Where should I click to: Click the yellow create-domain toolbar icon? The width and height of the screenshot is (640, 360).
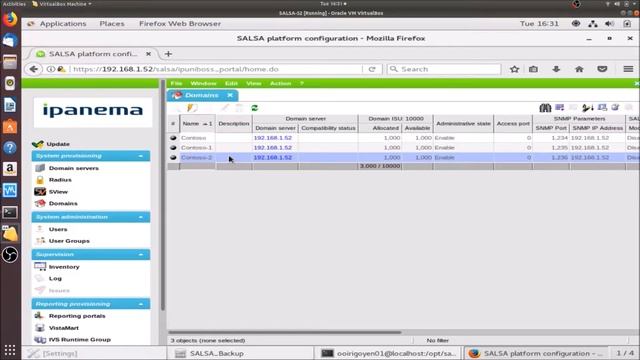[x=192, y=108]
